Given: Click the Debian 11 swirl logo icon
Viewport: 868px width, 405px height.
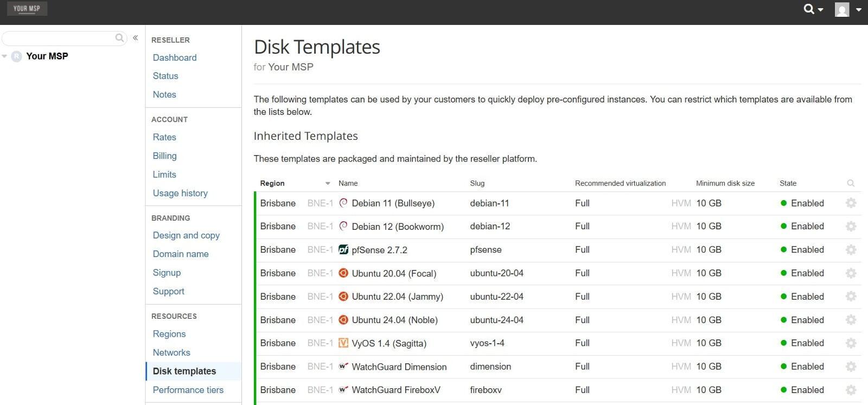Looking at the screenshot, I should pos(343,203).
